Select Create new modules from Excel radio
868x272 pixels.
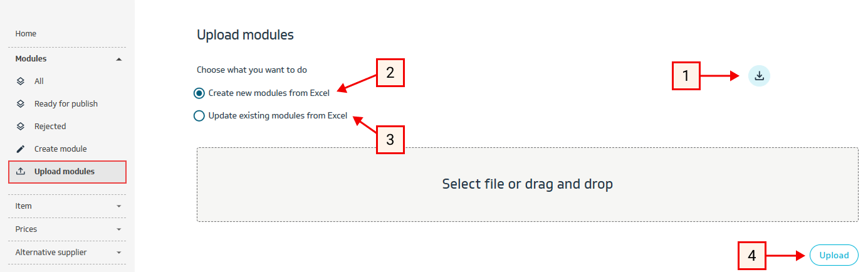point(199,93)
